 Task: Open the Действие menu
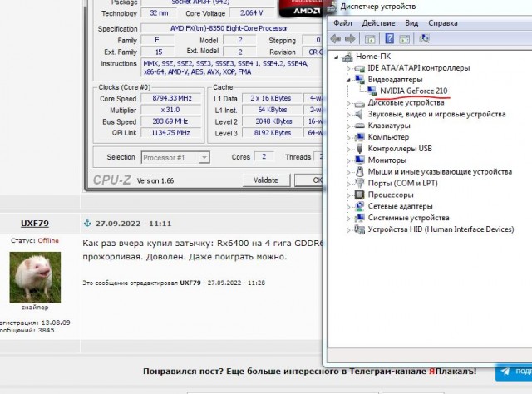tap(378, 23)
